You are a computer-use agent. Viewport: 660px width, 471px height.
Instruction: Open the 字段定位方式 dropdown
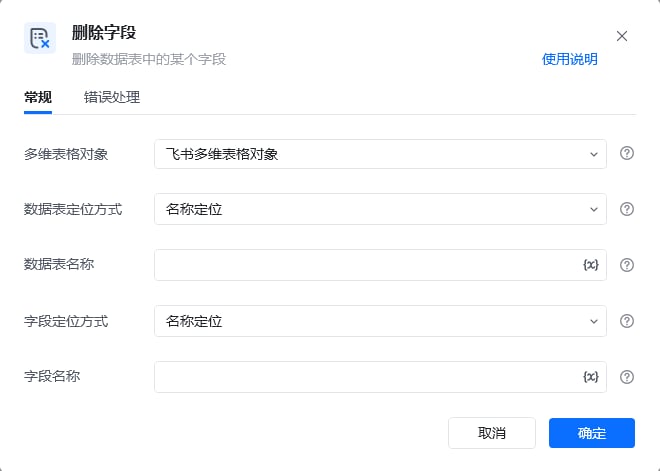(380, 321)
